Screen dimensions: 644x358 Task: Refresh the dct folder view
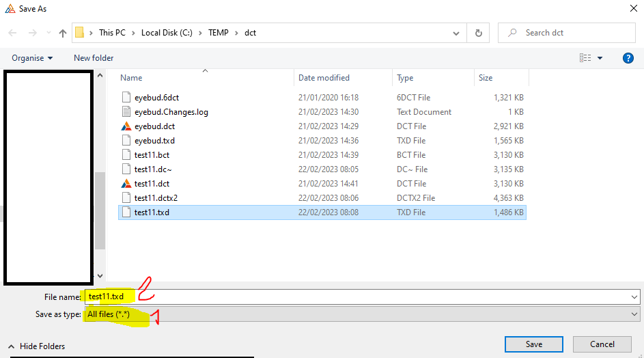[x=478, y=33]
